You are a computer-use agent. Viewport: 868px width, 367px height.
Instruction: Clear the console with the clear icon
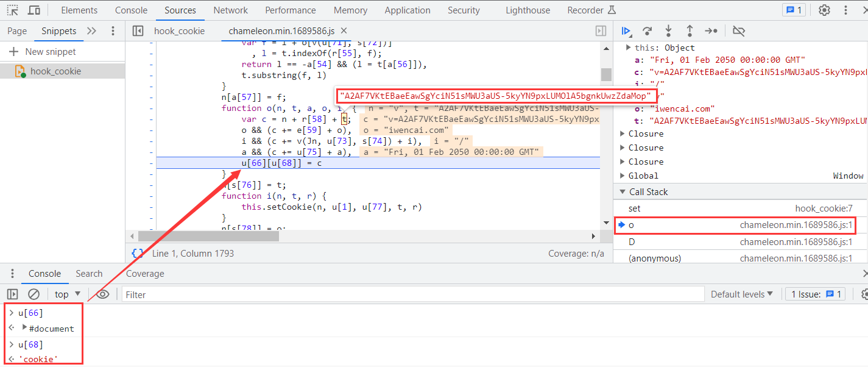[34, 294]
